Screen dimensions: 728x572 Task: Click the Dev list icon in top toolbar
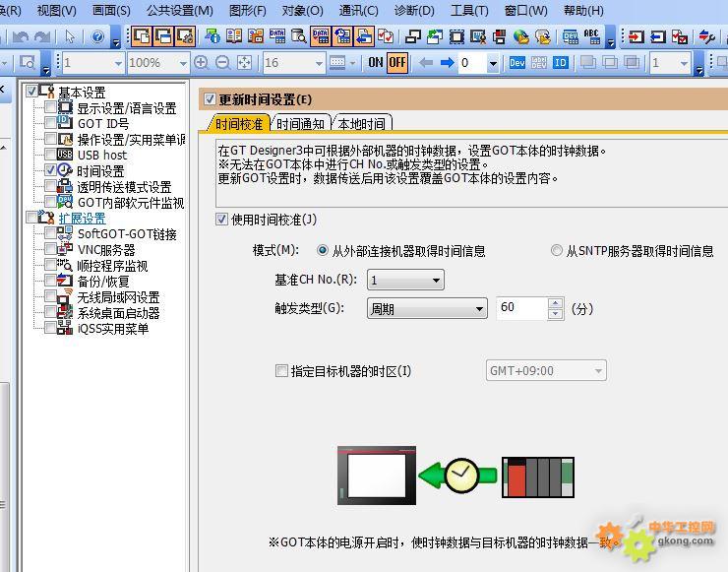[x=570, y=36]
